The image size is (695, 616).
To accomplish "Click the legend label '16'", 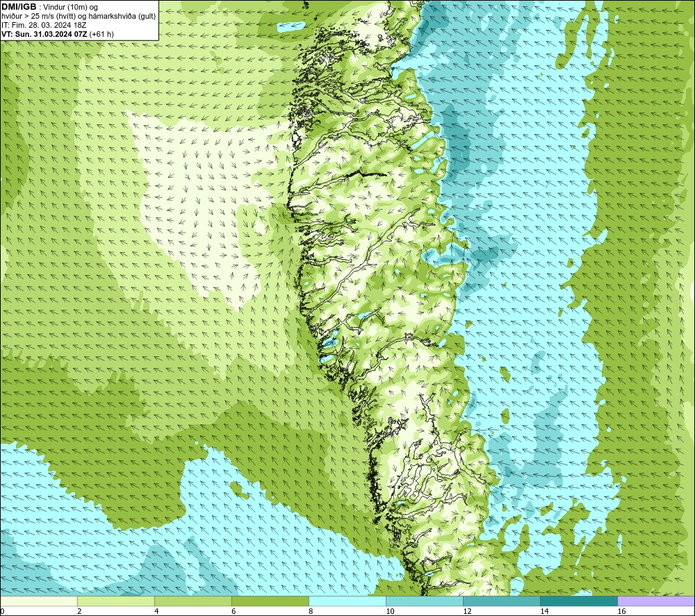I will coord(621,612).
